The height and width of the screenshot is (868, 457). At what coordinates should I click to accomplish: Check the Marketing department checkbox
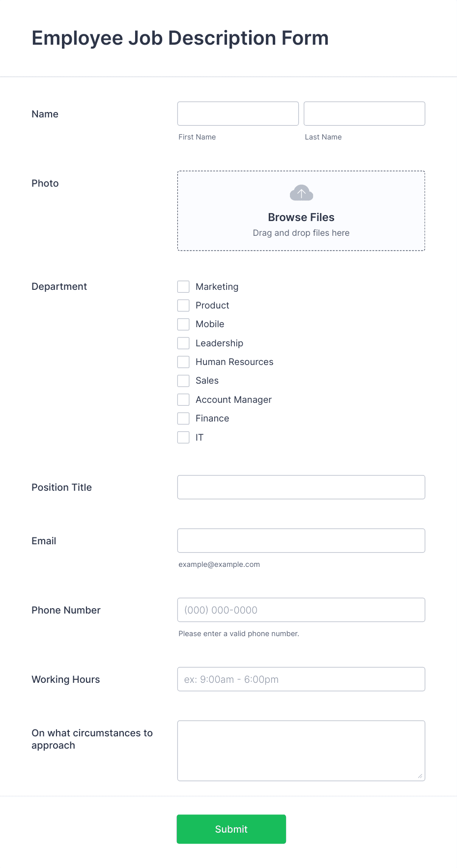pos(183,286)
